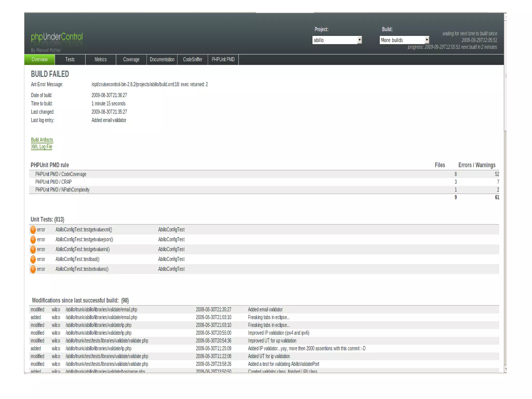
Task: Click error icon for testload test
Action: coord(33,259)
